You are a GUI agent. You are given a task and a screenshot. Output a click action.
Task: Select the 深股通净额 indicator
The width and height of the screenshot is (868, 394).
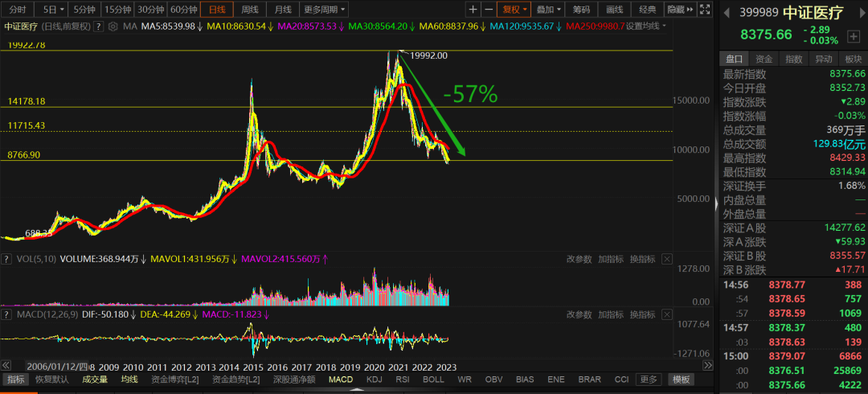(x=294, y=380)
